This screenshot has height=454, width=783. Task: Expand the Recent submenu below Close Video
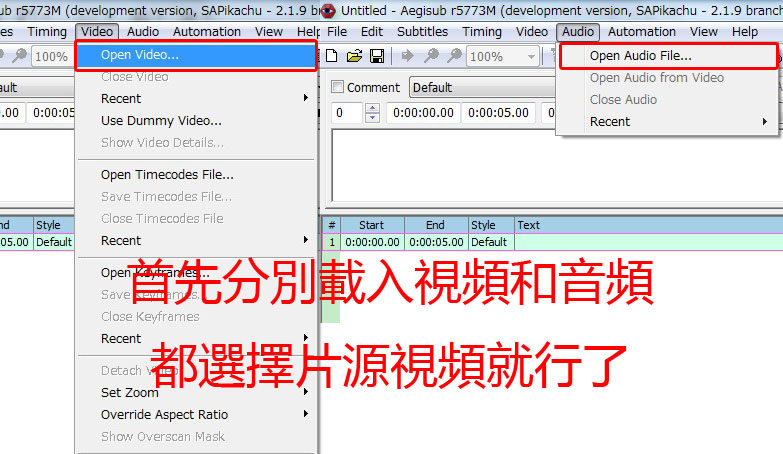coord(197,98)
